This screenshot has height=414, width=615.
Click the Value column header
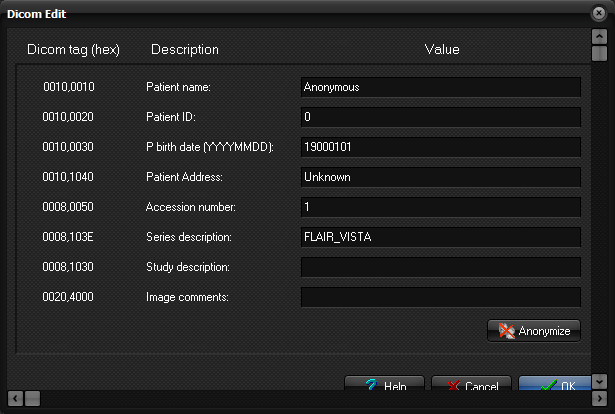(442, 49)
